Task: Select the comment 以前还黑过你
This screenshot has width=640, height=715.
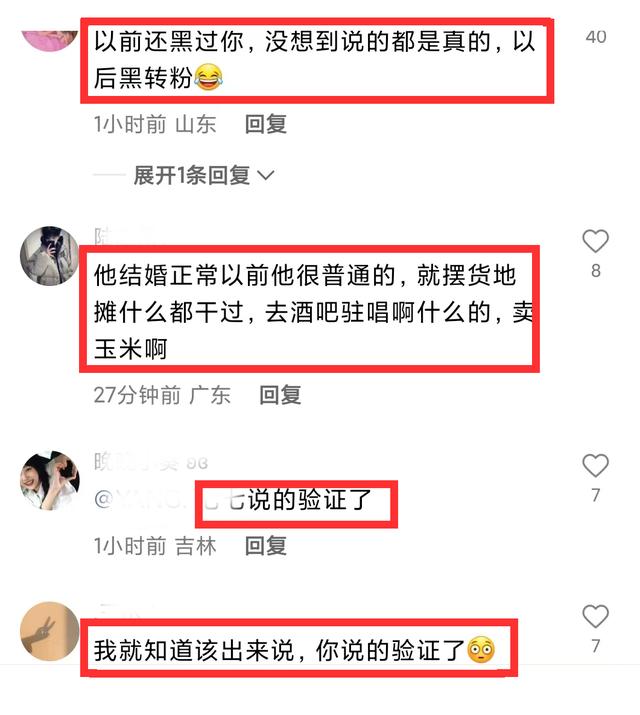Action: pyautogui.click(x=317, y=60)
